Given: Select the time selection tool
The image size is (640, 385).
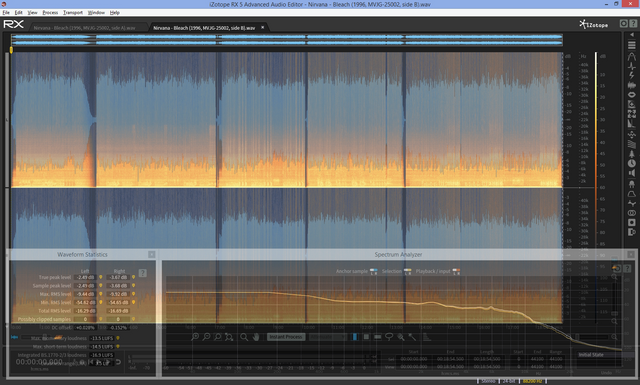Looking at the screenshot, I should click(355, 337).
